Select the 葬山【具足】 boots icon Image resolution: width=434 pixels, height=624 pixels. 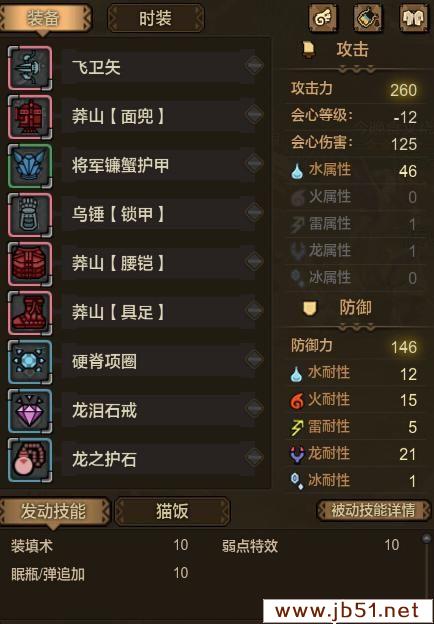coord(30,313)
